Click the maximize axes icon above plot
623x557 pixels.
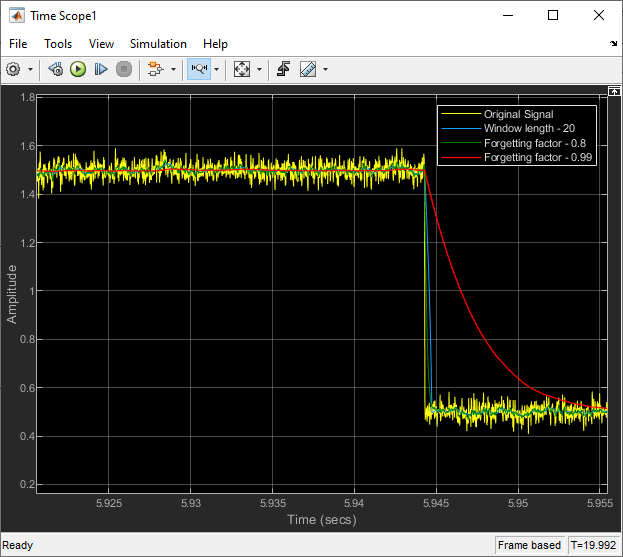click(x=614, y=91)
